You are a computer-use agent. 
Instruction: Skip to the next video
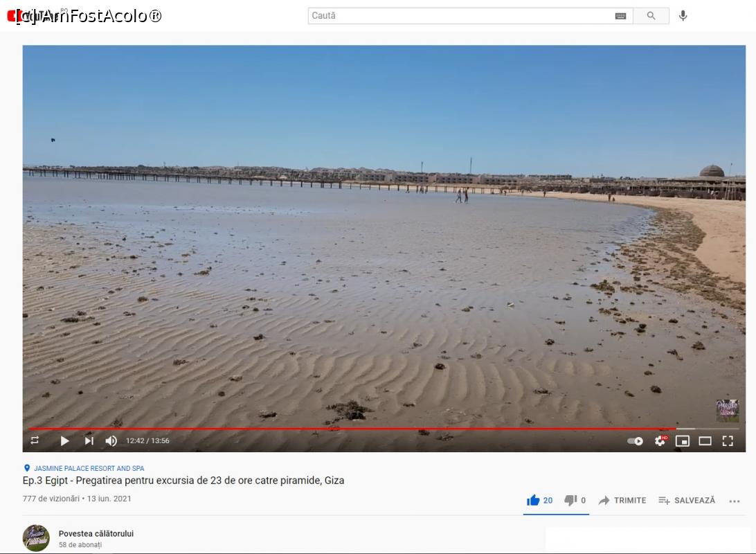(89, 440)
